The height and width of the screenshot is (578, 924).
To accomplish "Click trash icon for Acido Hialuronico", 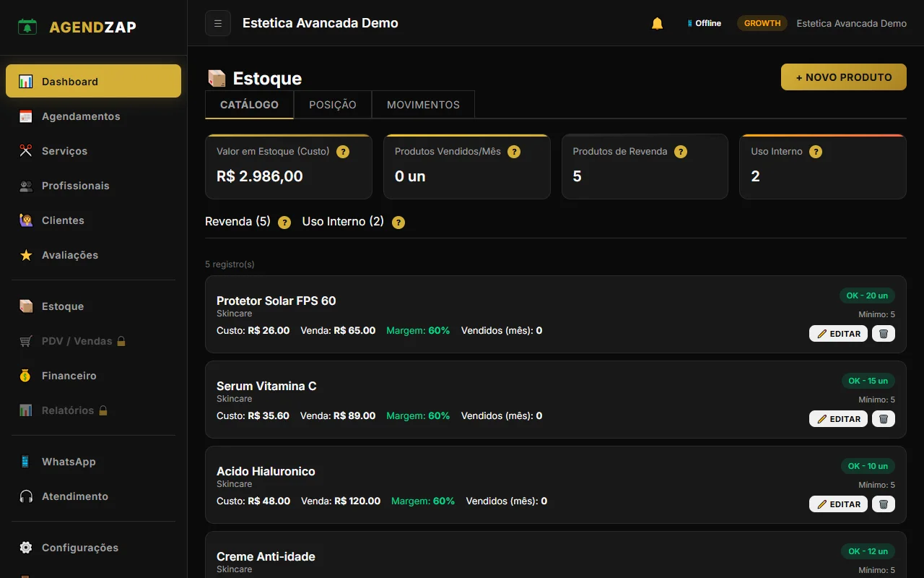I will tap(884, 504).
